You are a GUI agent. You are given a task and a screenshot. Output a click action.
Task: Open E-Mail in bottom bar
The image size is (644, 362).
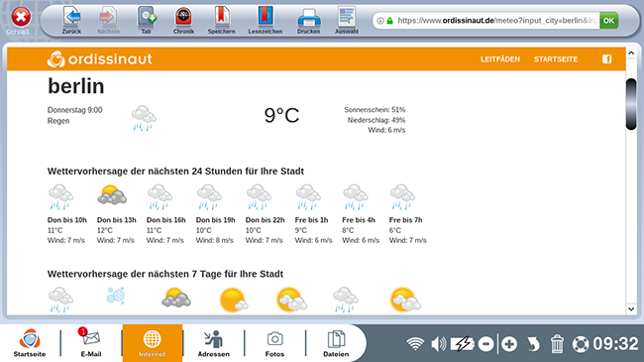91,343
